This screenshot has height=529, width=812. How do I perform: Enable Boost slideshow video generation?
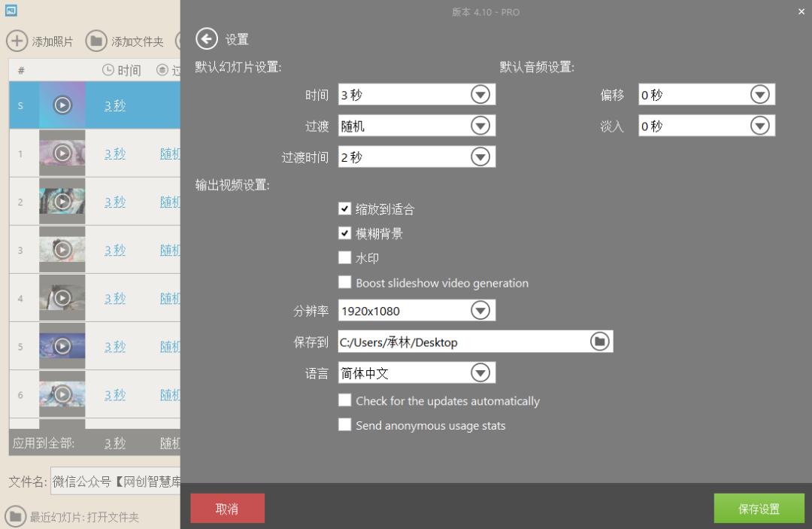[x=344, y=282]
